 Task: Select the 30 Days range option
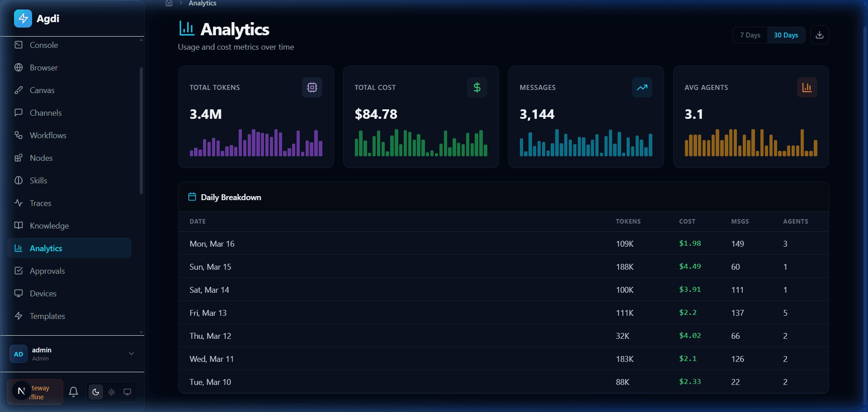(x=786, y=35)
